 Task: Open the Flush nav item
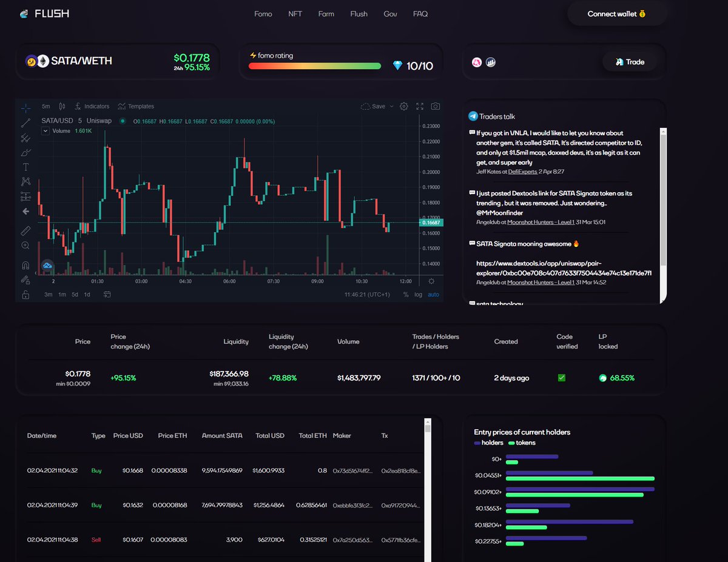359,13
